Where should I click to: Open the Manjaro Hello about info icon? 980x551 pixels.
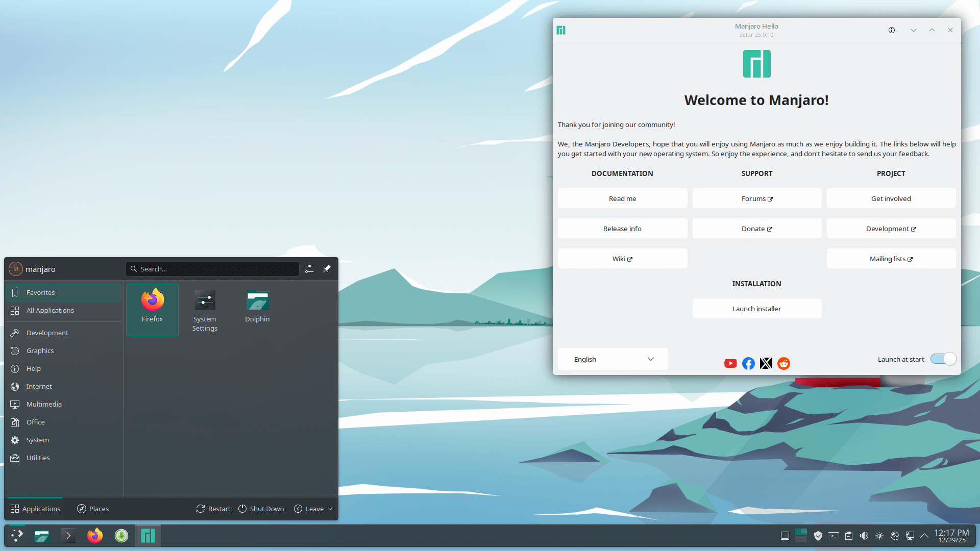tap(892, 30)
